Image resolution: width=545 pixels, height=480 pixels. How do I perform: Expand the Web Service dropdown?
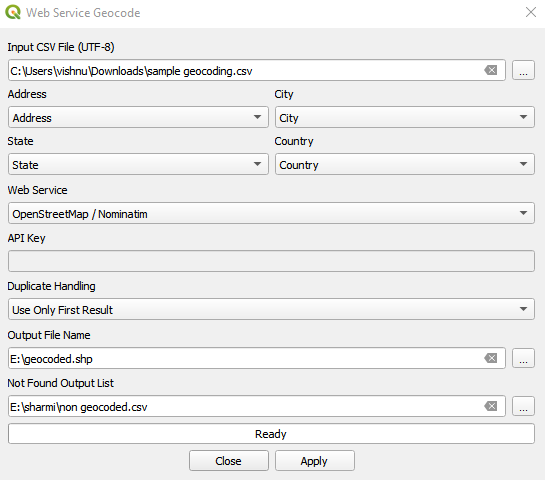coord(271,213)
